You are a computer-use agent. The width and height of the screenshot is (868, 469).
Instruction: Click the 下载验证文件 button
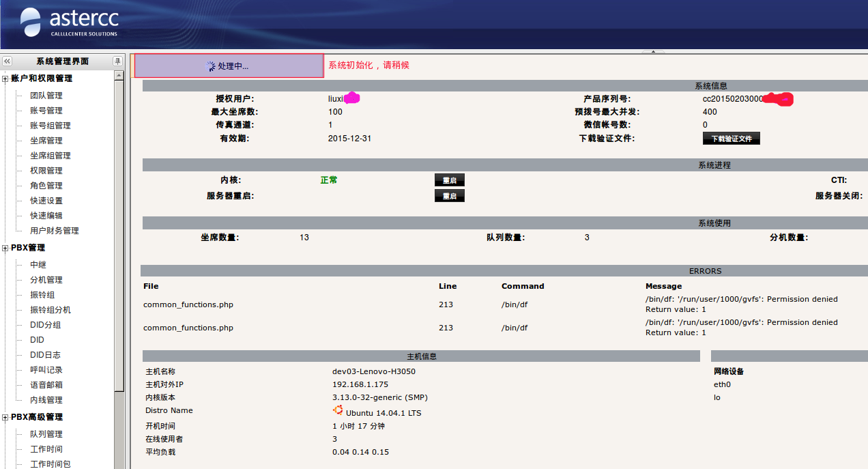tap(731, 139)
